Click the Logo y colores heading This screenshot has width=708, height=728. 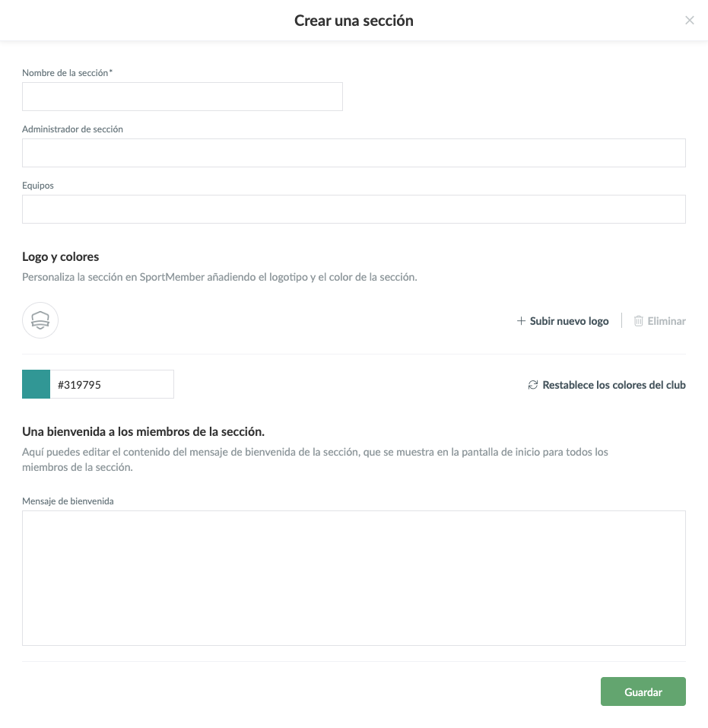point(61,257)
